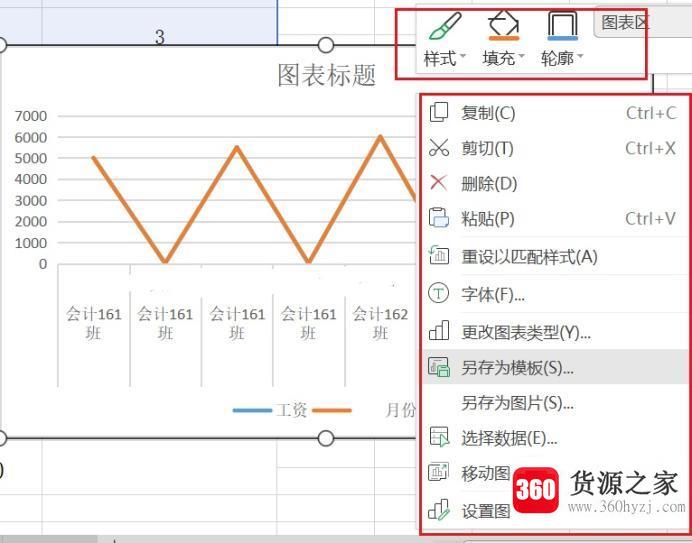
Task: Click the reset to match style icon
Action: [439, 255]
